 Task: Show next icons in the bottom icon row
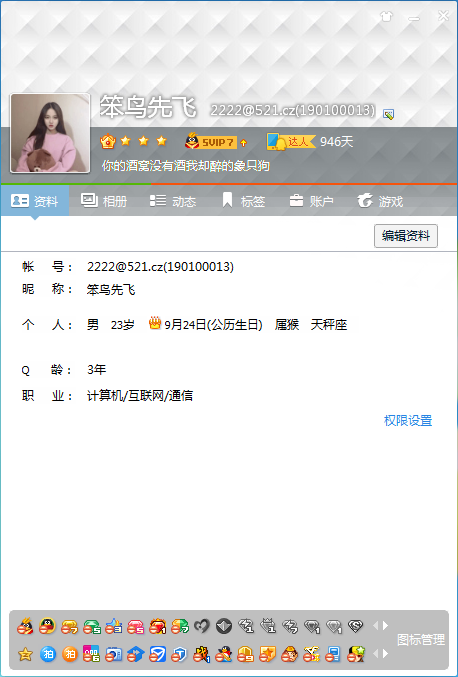point(385,654)
